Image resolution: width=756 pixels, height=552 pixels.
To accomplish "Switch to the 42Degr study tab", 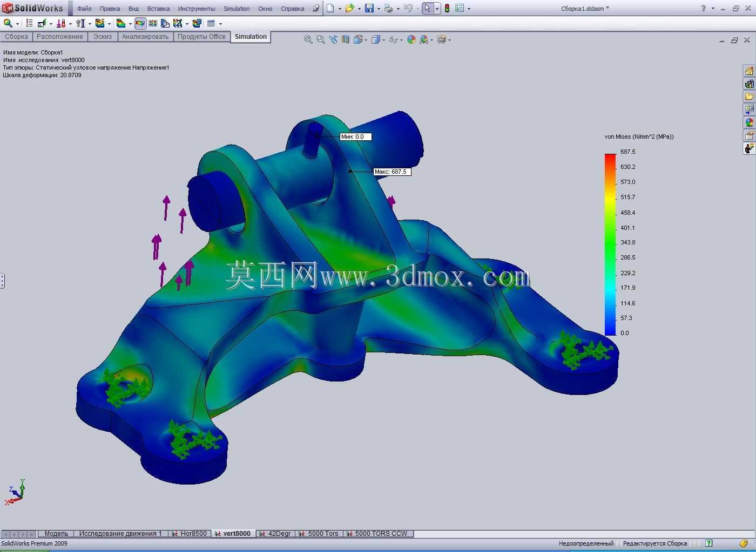I will 275,534.
